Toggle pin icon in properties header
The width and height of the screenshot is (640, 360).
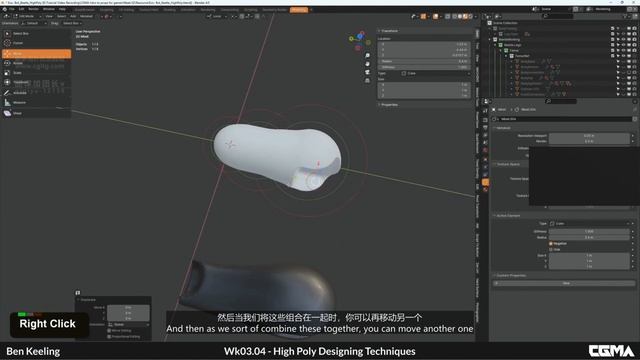coord(635,109)
